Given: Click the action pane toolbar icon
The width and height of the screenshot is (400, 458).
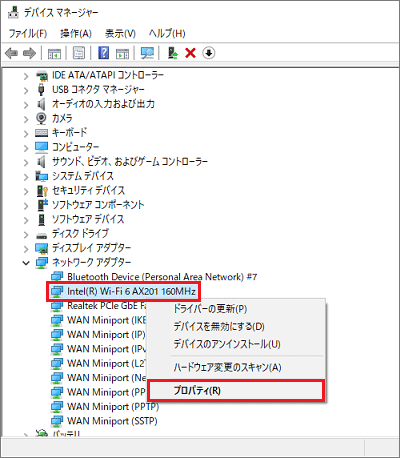Looking at the screenshot, I should 122,53.
